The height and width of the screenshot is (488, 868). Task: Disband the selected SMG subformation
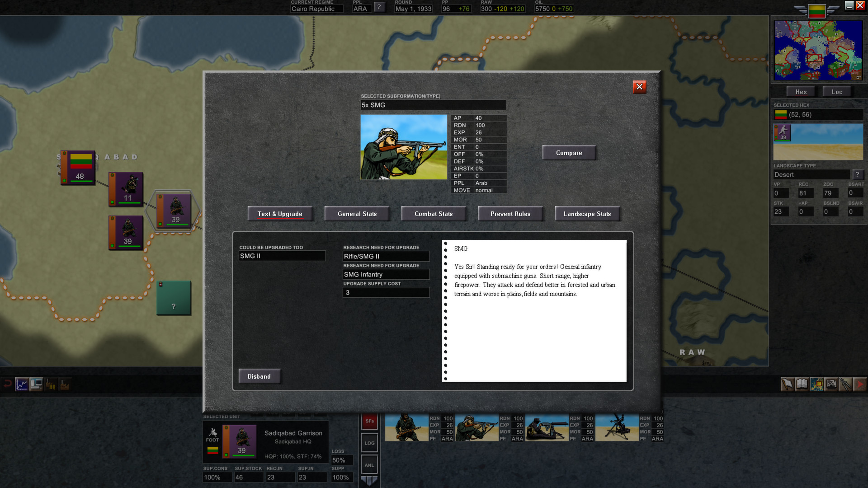point(259,376)
